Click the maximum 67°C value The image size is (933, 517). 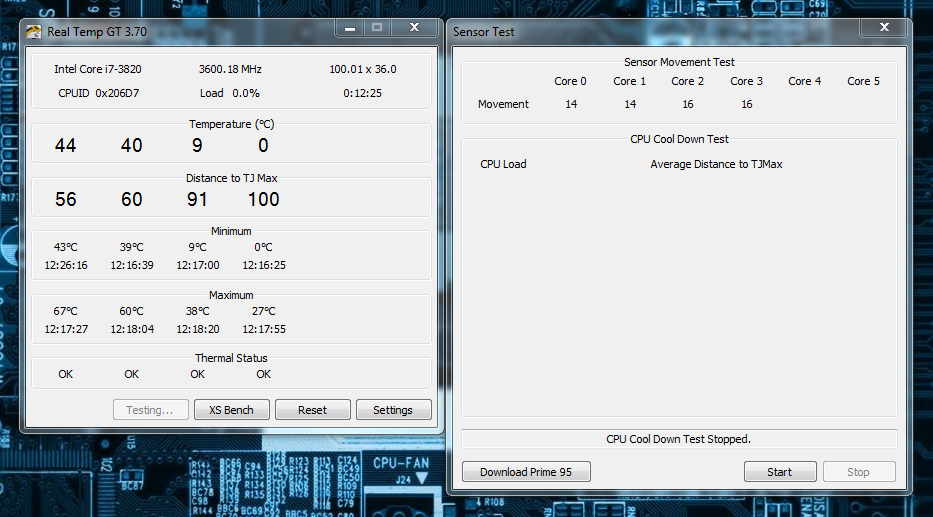65,311
